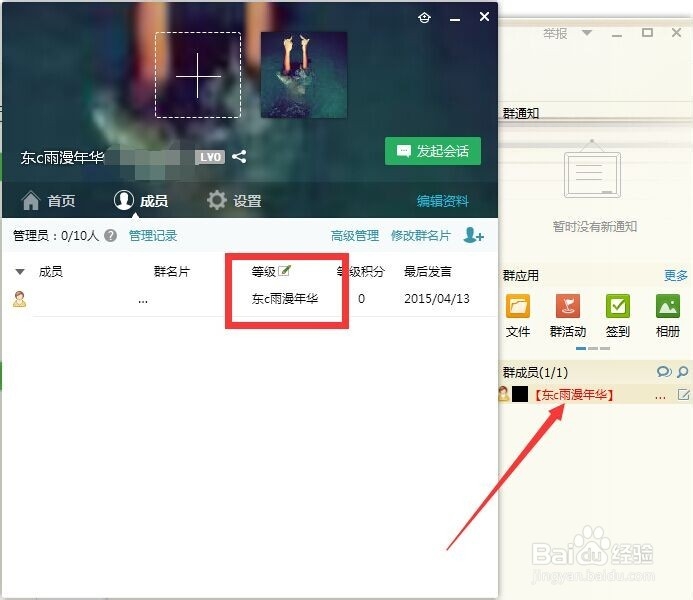Expand the member list sort triangle
Image resolution: width=693 pixels, height=600 pixels.
(x=20, y=271)
